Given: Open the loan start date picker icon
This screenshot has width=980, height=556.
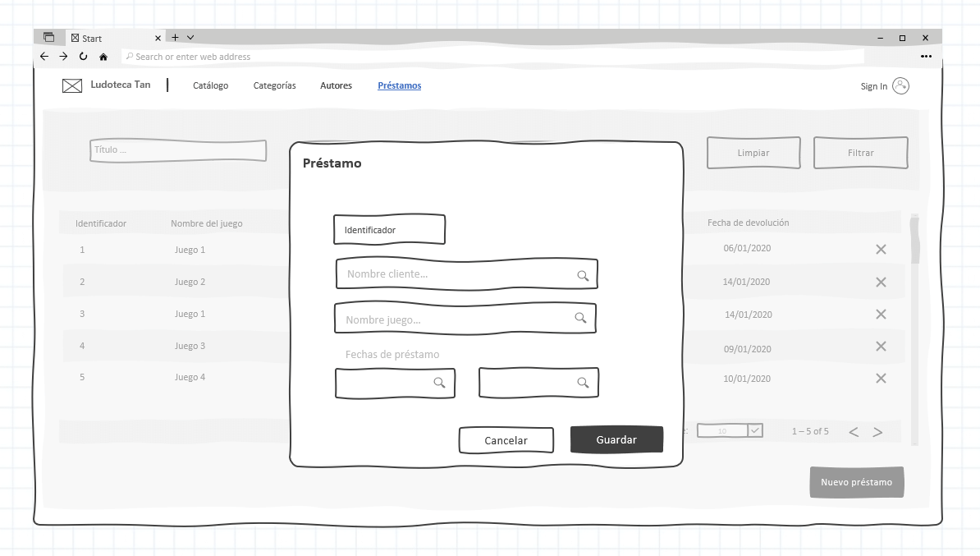Looking at the screenshot, I should 439,383.
